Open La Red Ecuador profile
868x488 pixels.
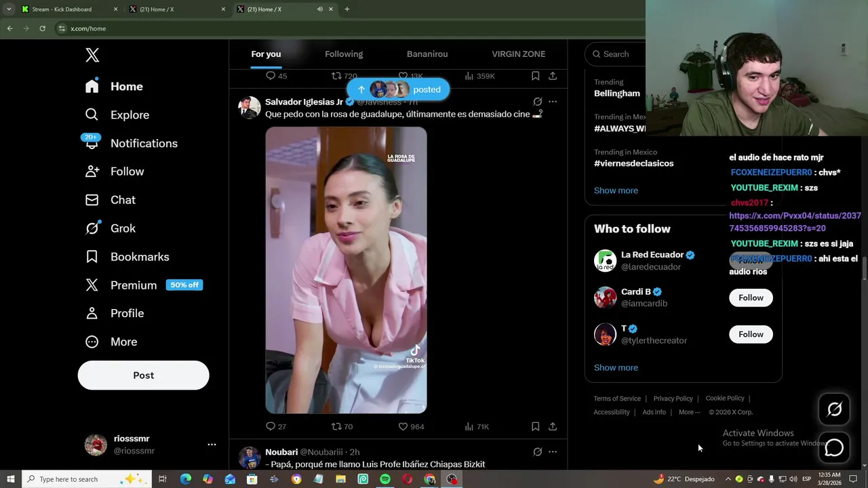point(652,255)
